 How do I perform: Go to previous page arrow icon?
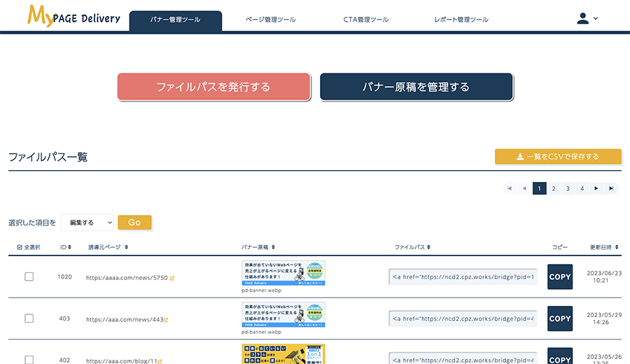tap(524, 188)
